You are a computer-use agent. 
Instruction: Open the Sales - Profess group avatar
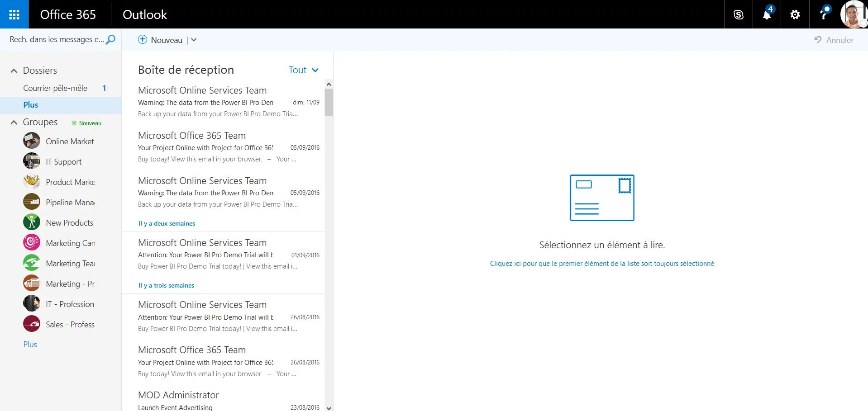32,324
